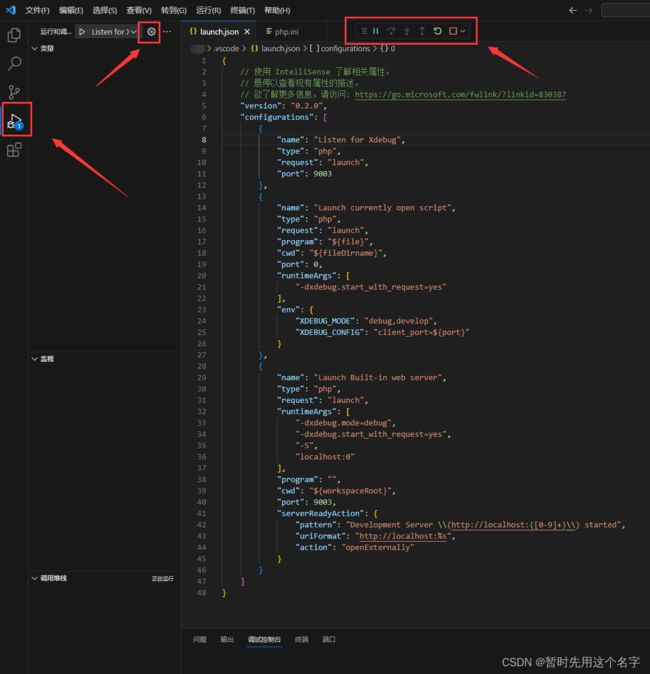Restart the debug session
The width and height of the screenshot is (650, 674).
click(x=437, y=31)
